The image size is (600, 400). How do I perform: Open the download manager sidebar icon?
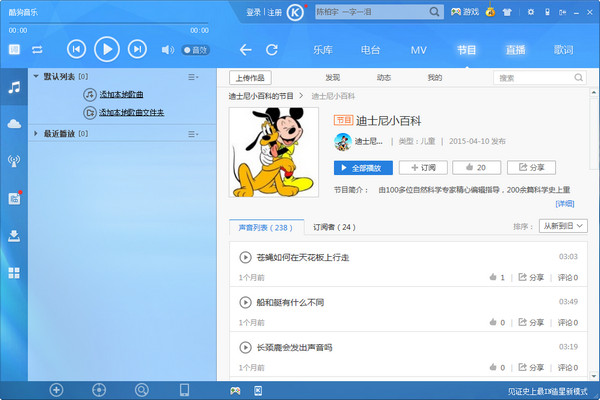[14, 236]
